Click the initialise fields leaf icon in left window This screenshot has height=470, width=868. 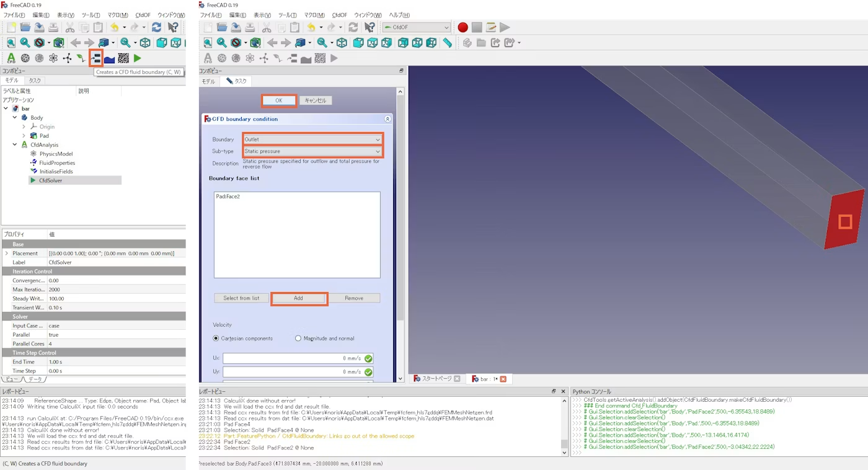(x=81, y=58)
